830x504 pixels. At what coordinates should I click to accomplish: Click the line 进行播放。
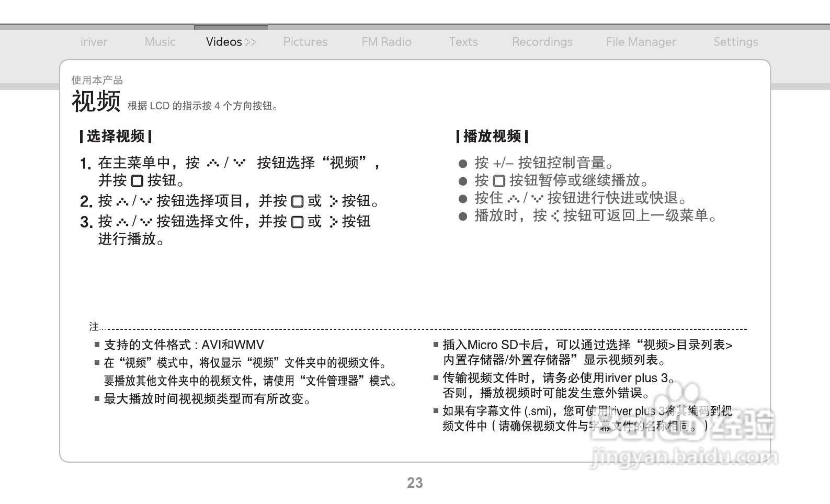tap(131, 239)
